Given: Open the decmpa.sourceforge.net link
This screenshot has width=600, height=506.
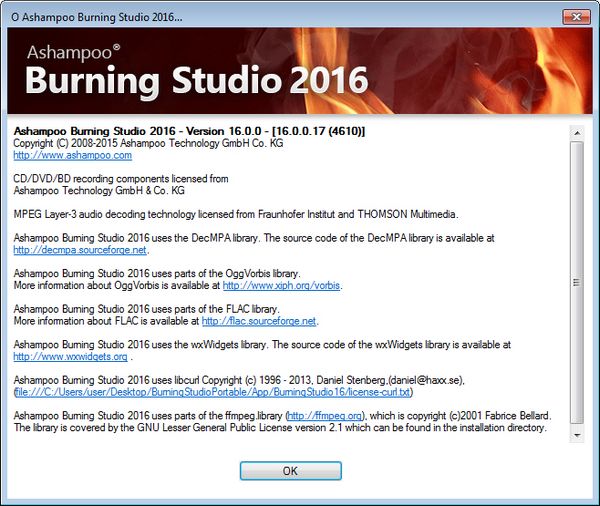Looking at the screenshot, I should tap(80, 250).
